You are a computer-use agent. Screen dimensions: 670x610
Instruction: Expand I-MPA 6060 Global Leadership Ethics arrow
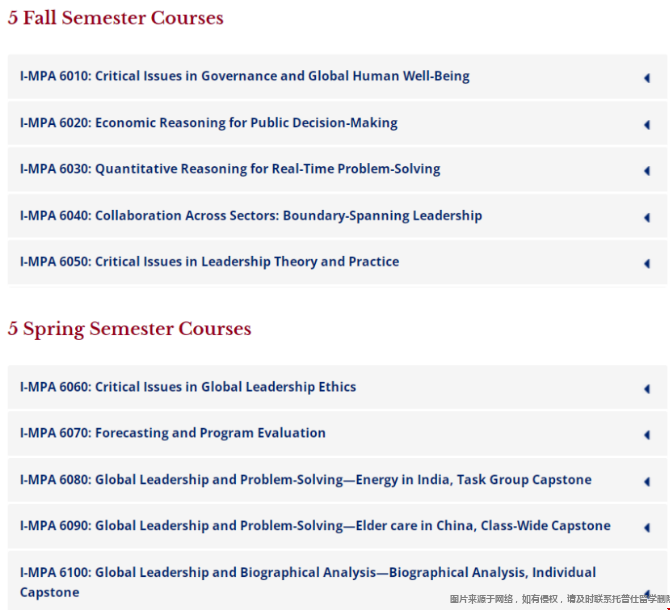pos(647,389)
